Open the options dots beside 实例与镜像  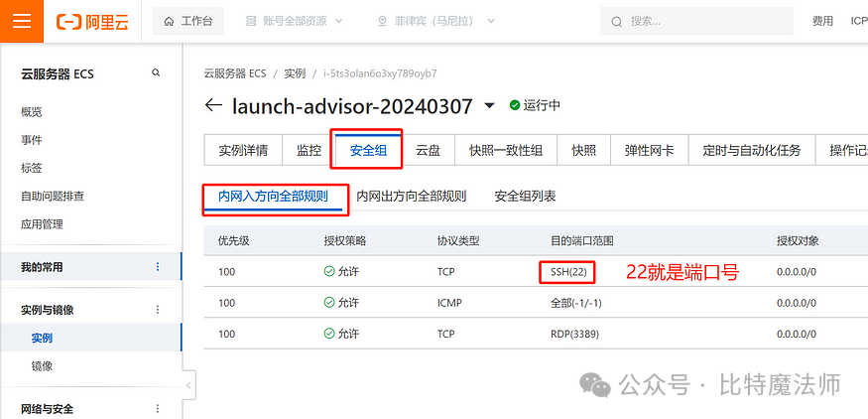click(x=158, y=309)
